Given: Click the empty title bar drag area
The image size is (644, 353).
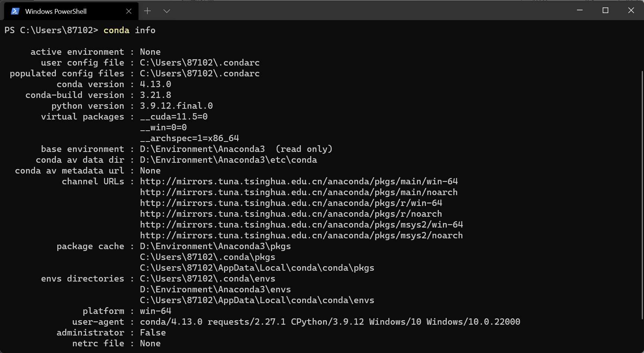Looking at the screenshot, I should [x=372, y=10].
